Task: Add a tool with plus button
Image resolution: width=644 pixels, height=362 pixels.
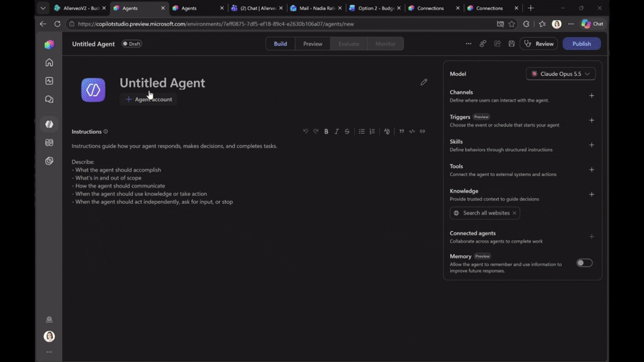Action: click(592, 170)
